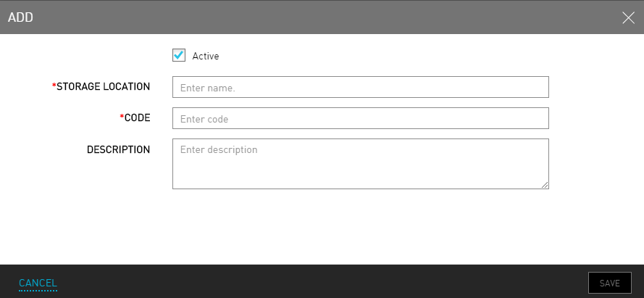Click the CODE field label
Viewport: 644px width, 298px height.
[138, 118]
